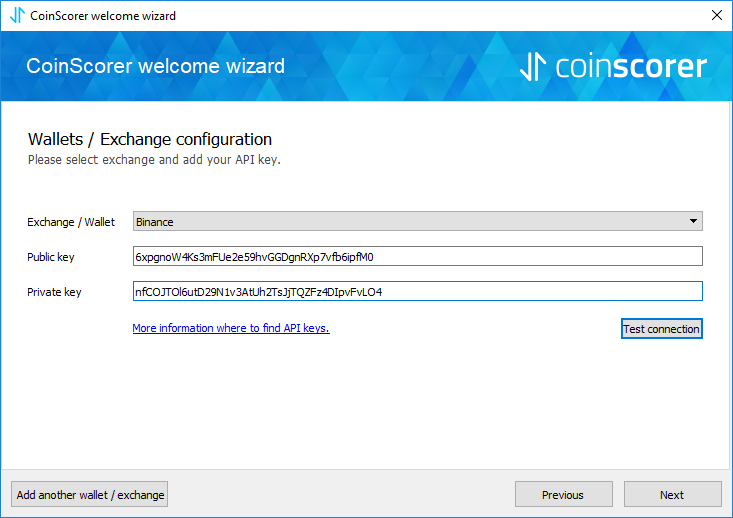The width and height of the screenshot is (733, 518).
Task: Click the banner title CoinScorer welcome wizard
Action: [x=155, y=66]
